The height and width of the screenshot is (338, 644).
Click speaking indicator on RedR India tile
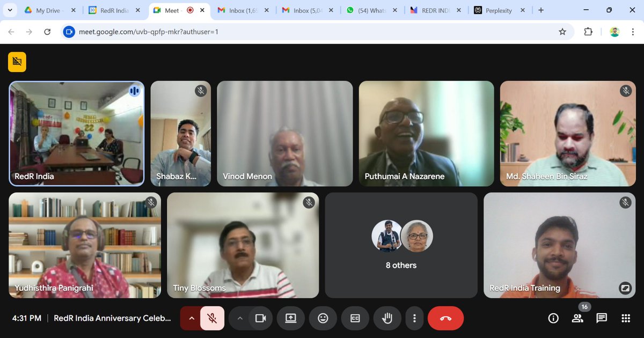pyautogui.click(x=134, y=91)
